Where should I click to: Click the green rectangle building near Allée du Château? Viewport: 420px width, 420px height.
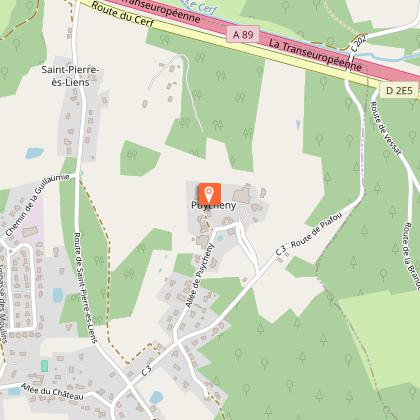pyautogui.click(x=44, y=366)
